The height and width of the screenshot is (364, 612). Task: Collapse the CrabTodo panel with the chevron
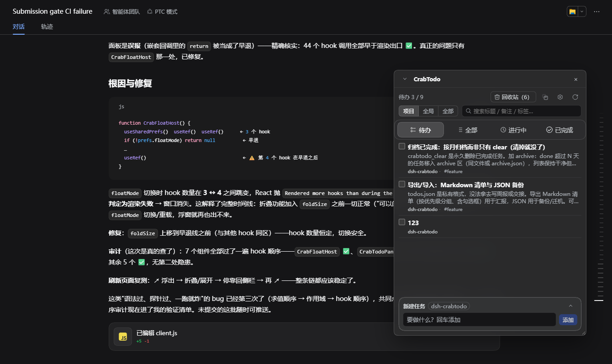[x=405, y=79]
